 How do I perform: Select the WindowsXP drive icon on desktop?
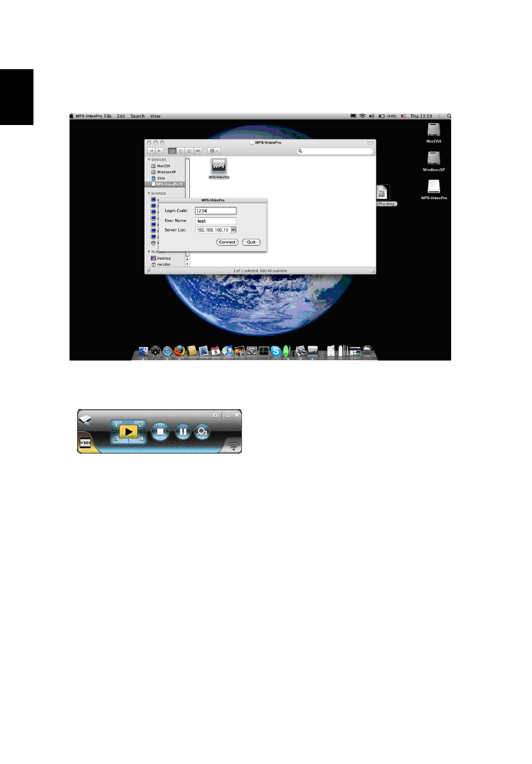tap(434, 158)
